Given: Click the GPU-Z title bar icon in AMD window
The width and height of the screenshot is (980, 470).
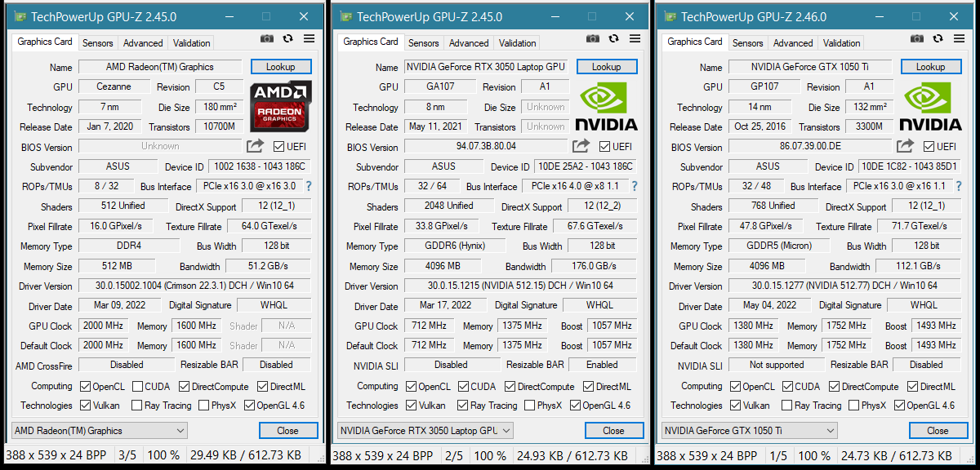Looking at the screenshot, I should coord(21,17).
